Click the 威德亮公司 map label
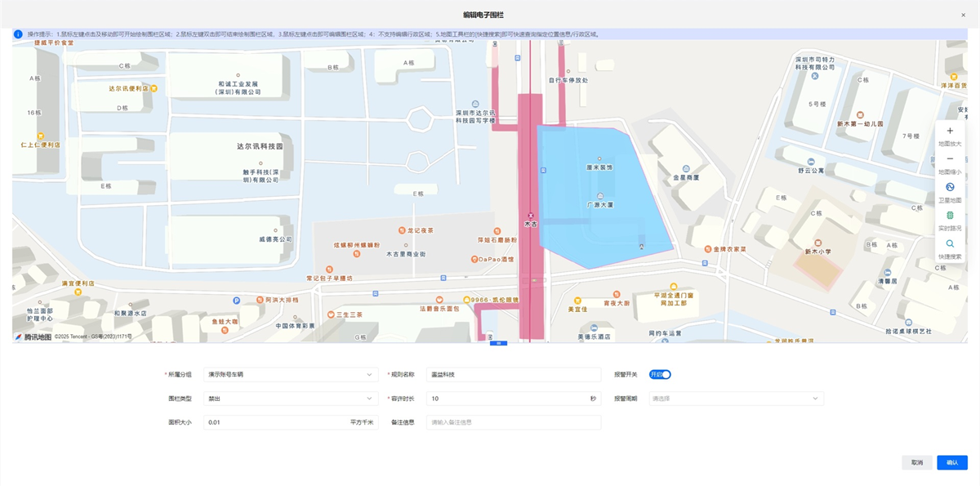Screen dimensions: 980x486 tap(275, 239)
